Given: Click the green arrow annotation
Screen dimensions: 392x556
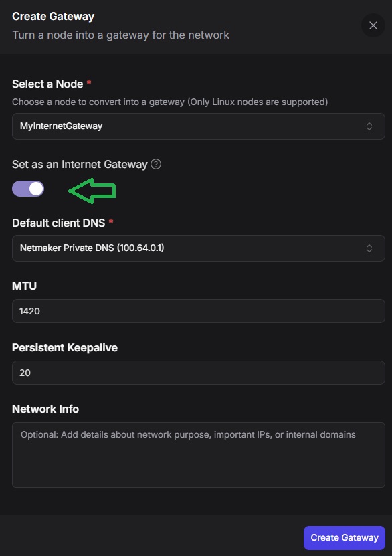Looking at the screenshot, I should (92, 191).
